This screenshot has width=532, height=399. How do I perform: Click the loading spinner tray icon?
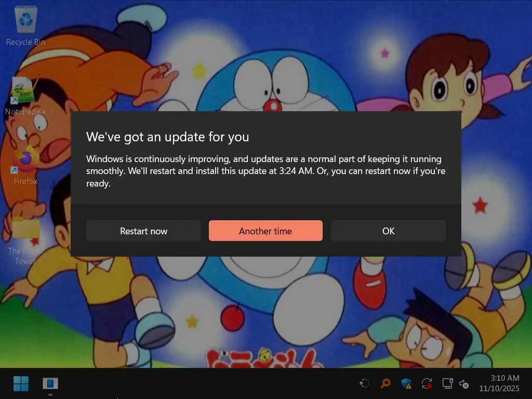pos(364,383)
